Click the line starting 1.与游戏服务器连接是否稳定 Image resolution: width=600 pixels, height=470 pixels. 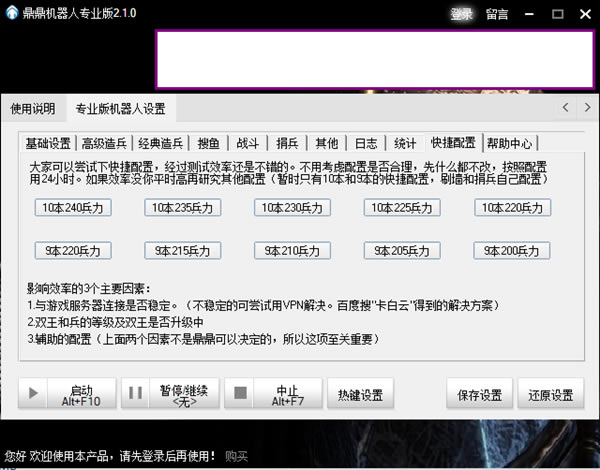coord(264,305)
